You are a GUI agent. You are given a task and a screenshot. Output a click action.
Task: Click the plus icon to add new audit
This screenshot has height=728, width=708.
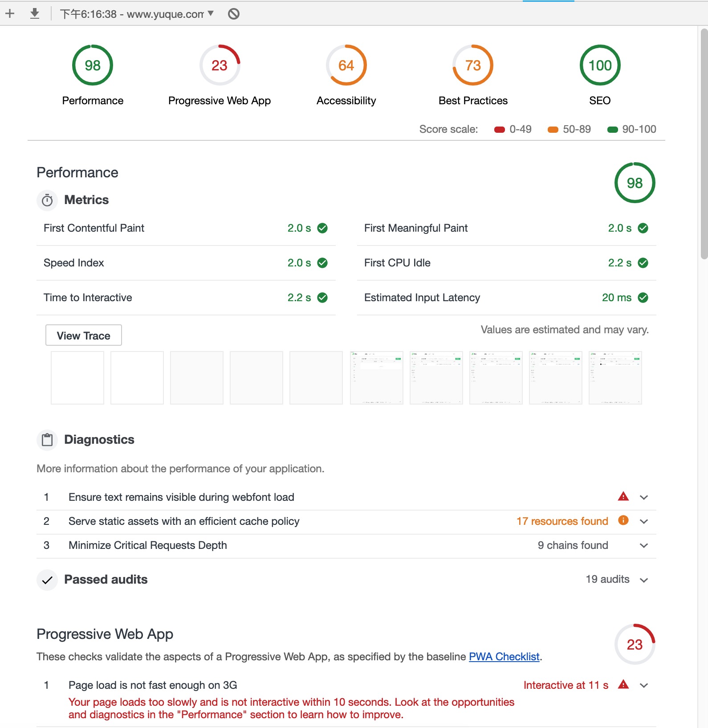click(10, 14)
